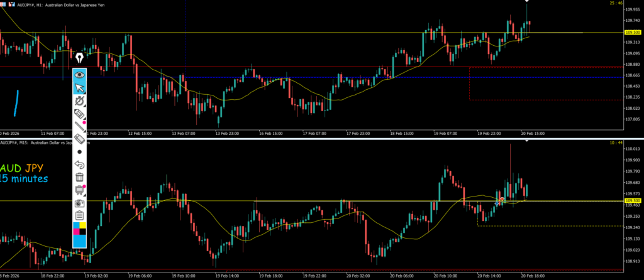Click the pen nib icon above the toolbar

coord(80,59)
